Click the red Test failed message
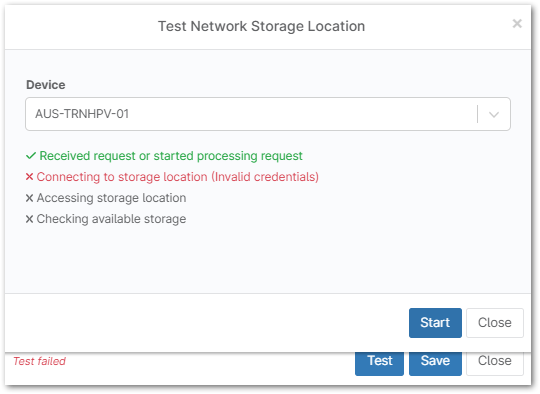The height and width of the screenshot is (394, 540). tap(39, 361)
